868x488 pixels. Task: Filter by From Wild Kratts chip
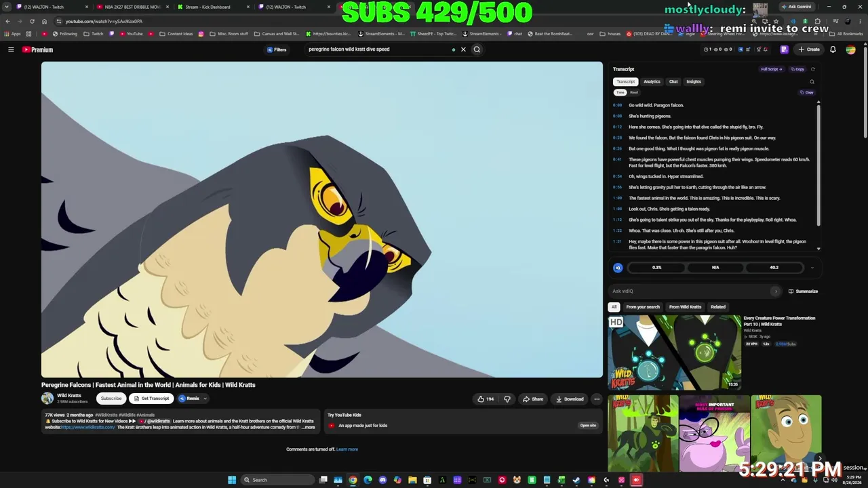685,307
